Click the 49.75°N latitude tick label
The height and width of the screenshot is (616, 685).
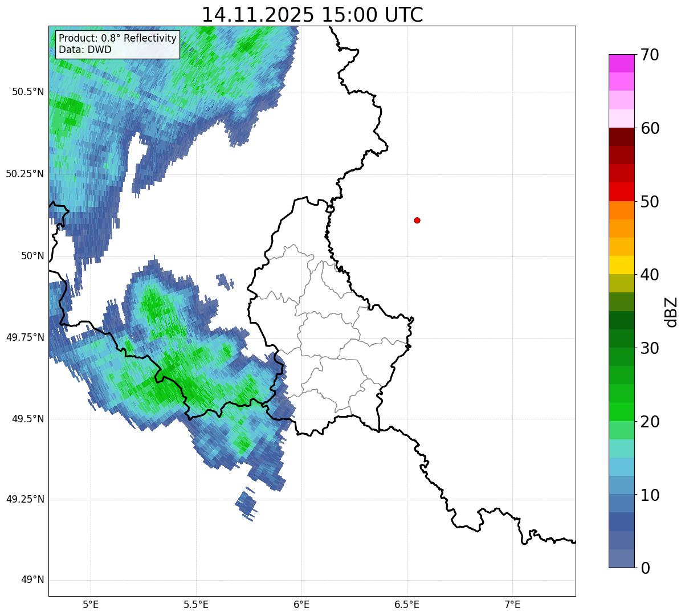[x=25, y=337]
